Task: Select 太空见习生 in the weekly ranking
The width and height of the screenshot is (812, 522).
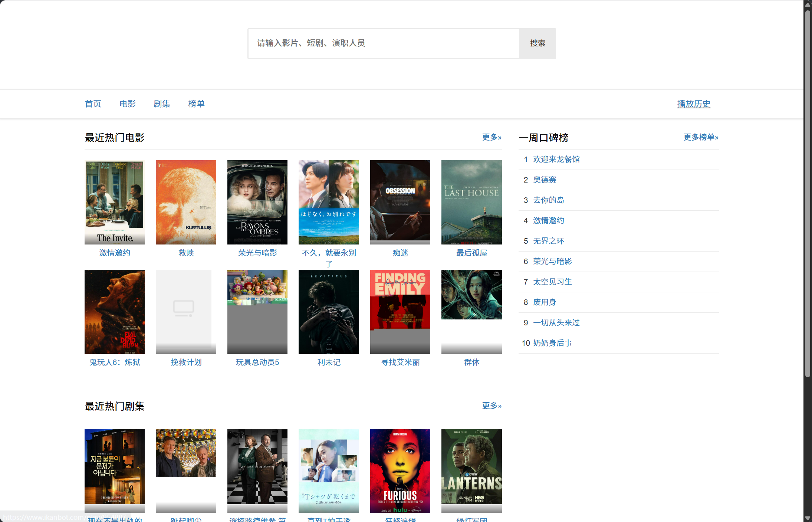Action: [x=552, y=282]
